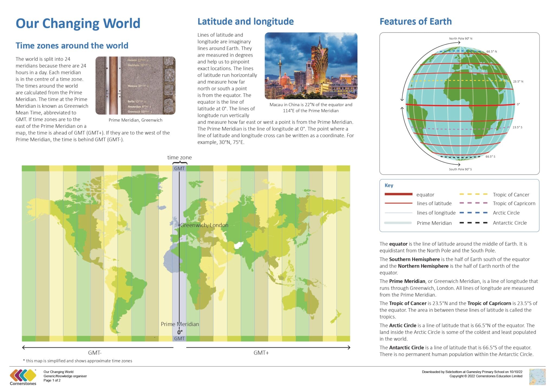Click the 'South Pole 90° S' globe label
555x392 pixels.
460,169
